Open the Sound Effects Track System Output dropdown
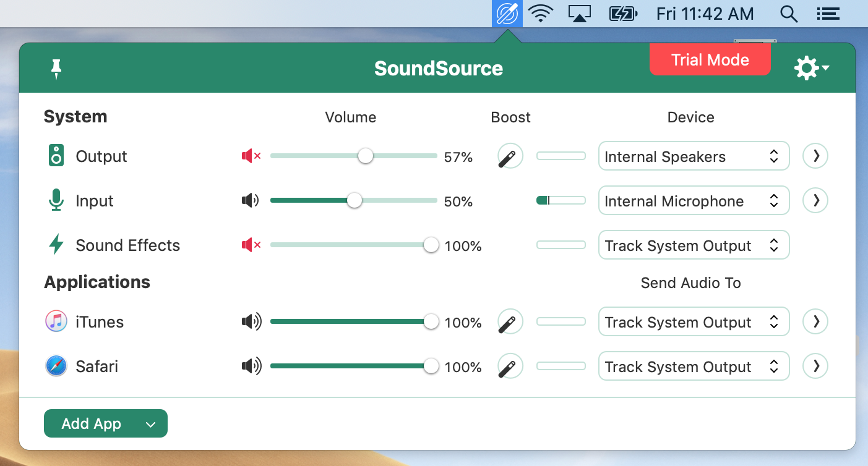The width and height of the screenshot is (868, 466). 694,245
